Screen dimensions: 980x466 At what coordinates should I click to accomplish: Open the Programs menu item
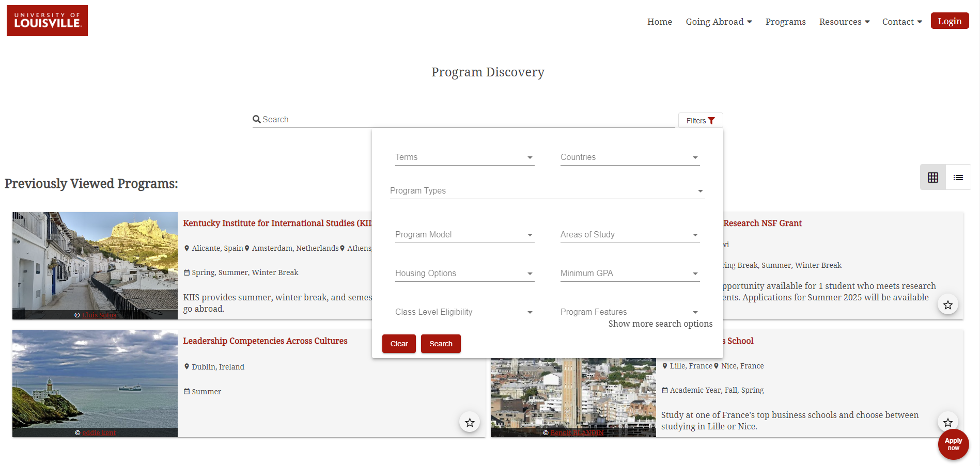click(x=785, y=22)
